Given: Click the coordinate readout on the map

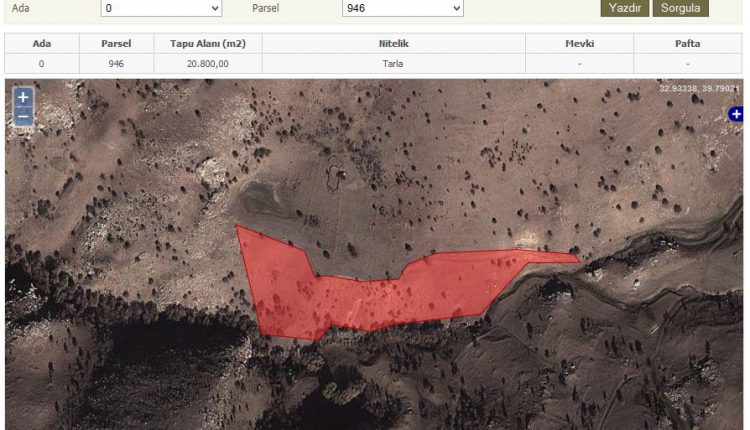Looking at the screenshot, I should point(698,89).
